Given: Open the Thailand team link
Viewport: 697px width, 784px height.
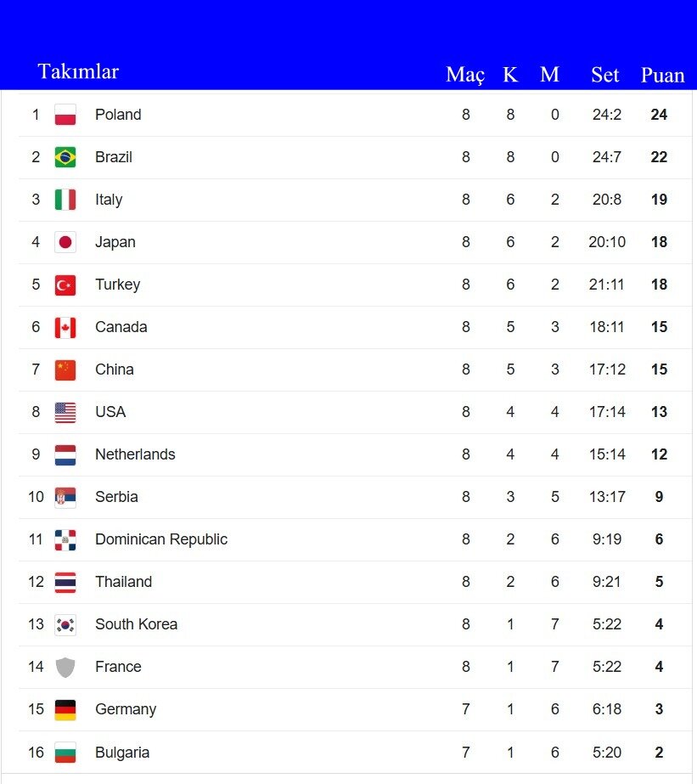Looking at the screenshot, I should click(124, 582).
